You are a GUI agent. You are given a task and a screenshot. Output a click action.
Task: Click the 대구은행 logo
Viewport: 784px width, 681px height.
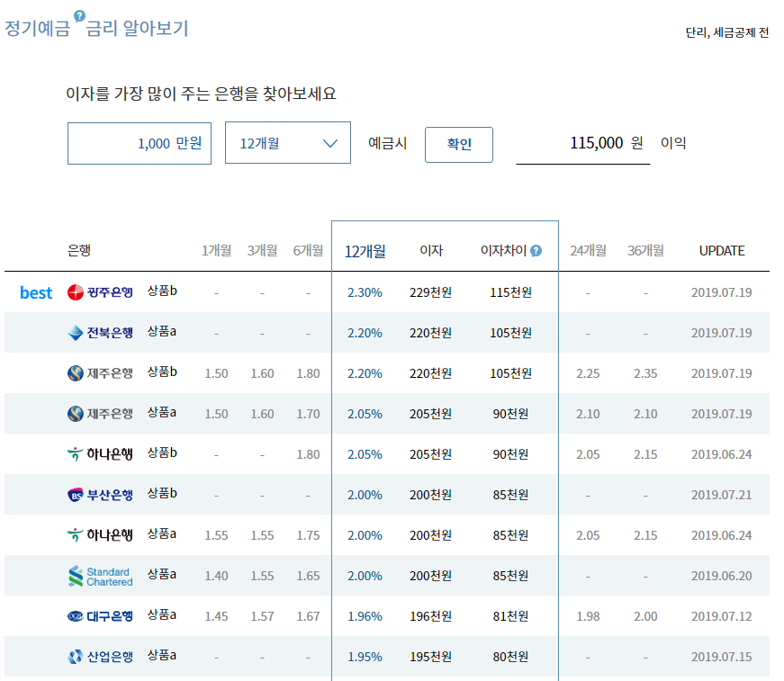(x=100, y=616)
